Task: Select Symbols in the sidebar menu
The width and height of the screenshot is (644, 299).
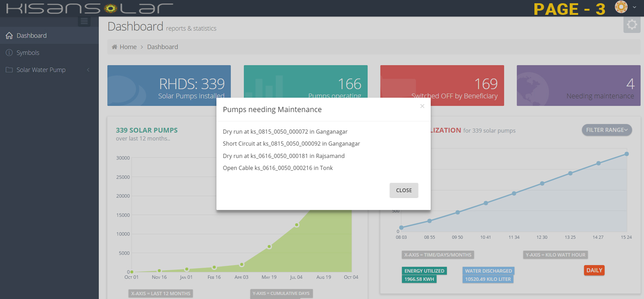Action: pyautogui.click(x=28, y=53)
